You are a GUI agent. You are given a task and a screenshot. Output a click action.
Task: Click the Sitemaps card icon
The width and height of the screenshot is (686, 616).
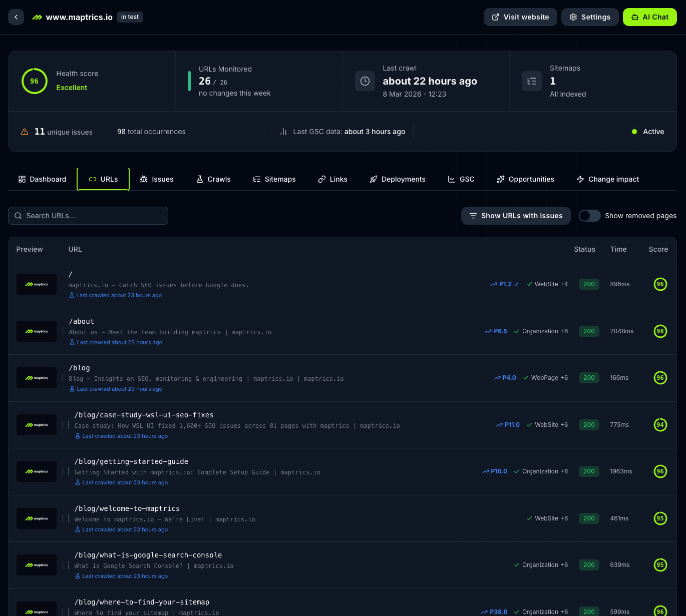532,81
